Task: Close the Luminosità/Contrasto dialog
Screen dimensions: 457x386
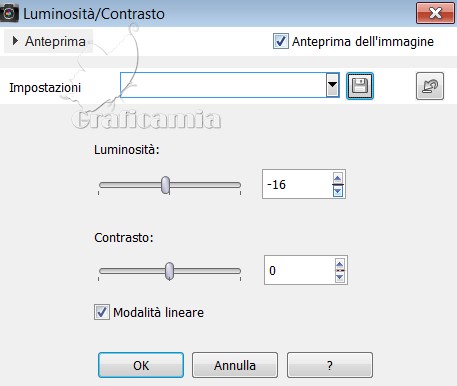Action: click(x=435, y=13)
